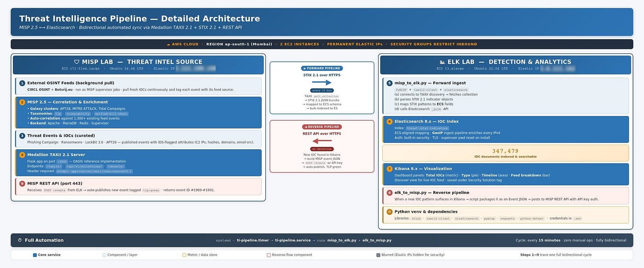Click the 'ti-pipeline.timer' text in the automation bar
This screenshot has width=644, height=268.
pos(254,240)
